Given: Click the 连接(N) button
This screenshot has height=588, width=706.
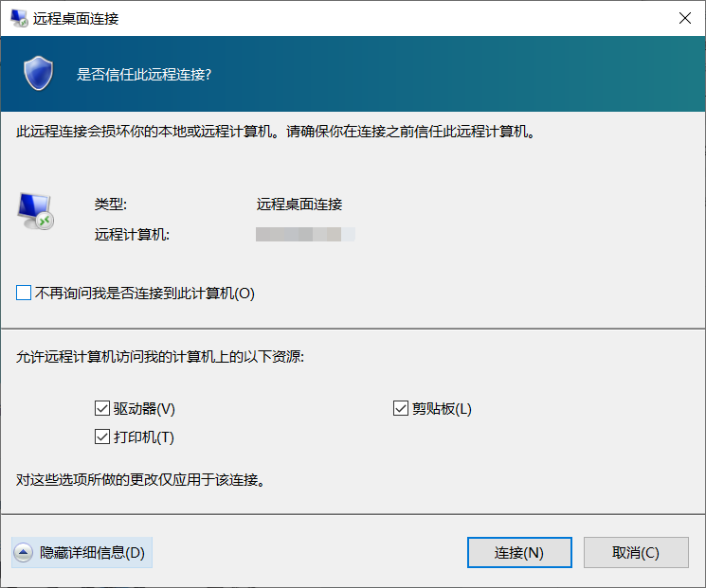Looking at the screenshot, I should [x=519, y=552].
